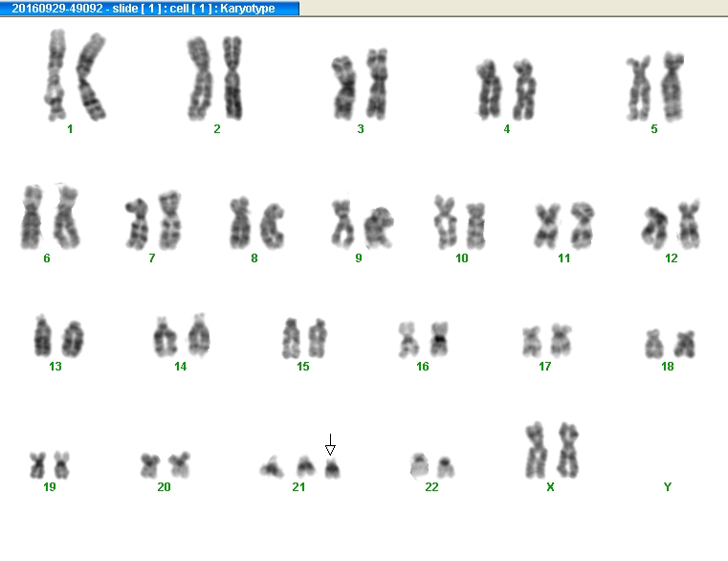The width and height of the screenshot is (728, 561).
Task: Click the chromosome 15 pair image
Action: tap(304, 338)
